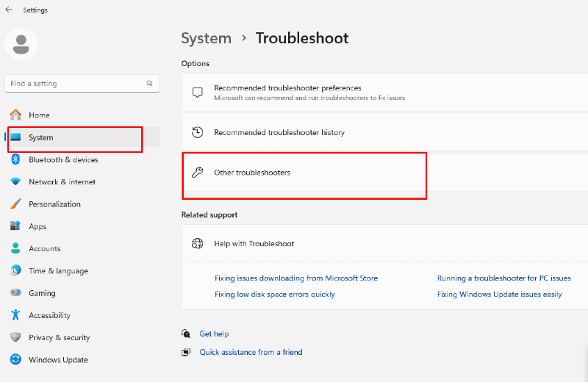Click the Settings window title

(x=35, y=10)
